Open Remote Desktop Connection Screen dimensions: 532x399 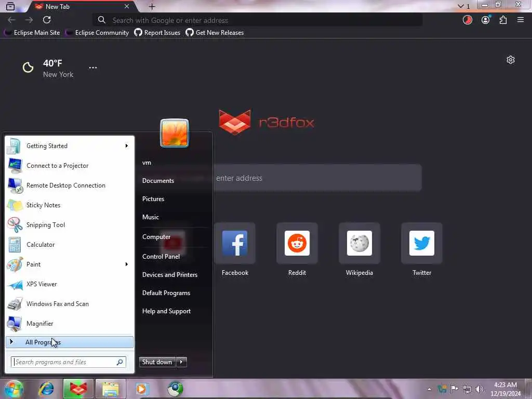tap(70, 185)
